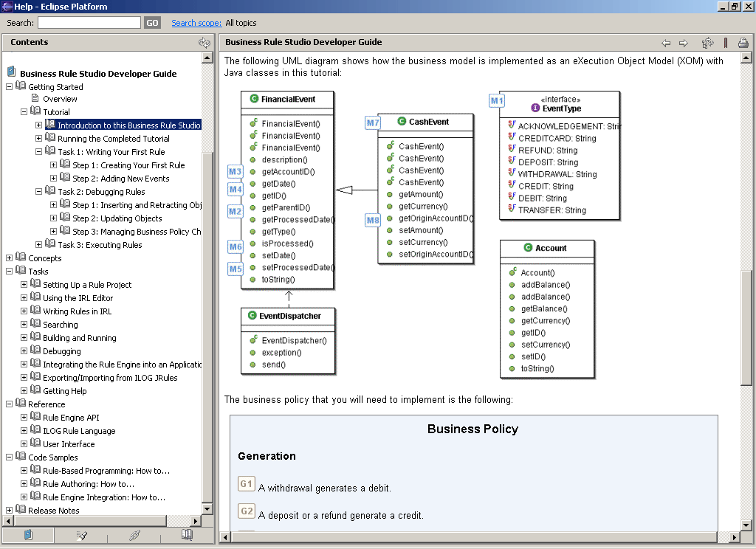Open Step 2: Updating Objects topic
This screenshot has height=549, width=756.
pos(117,218)
